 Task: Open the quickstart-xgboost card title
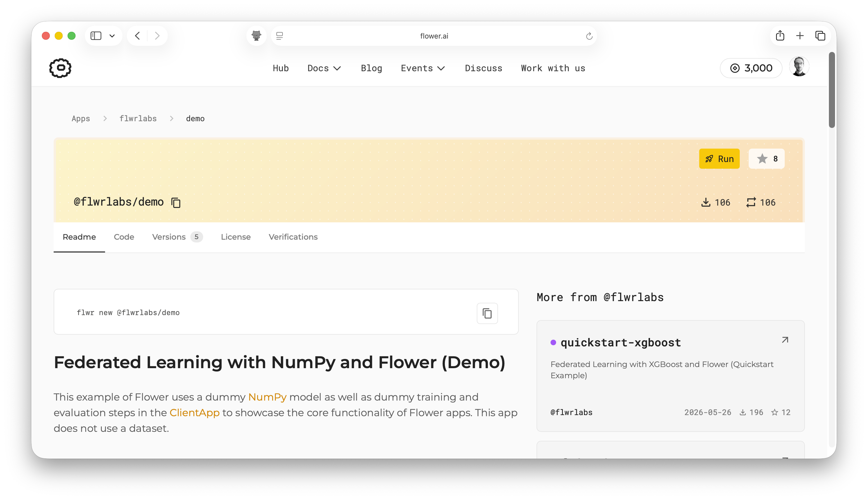click(620, 342)
